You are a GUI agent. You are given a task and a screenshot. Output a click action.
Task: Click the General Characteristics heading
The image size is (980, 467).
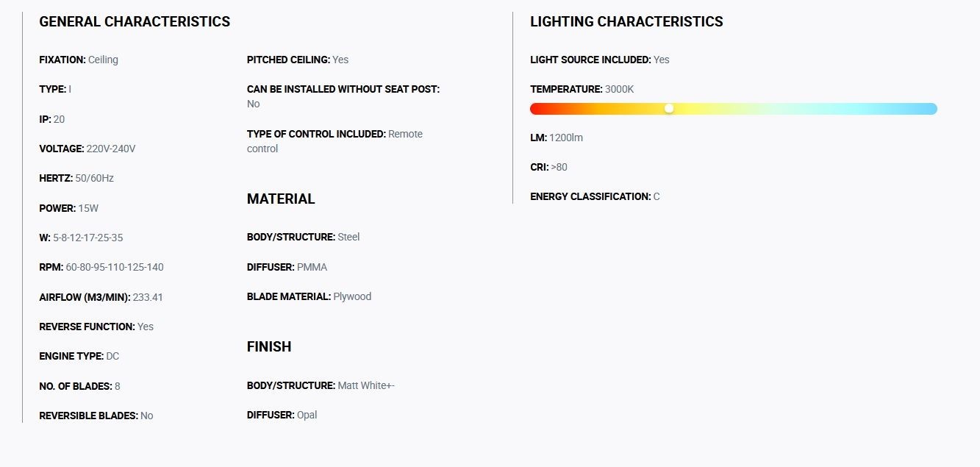point(135,22)
